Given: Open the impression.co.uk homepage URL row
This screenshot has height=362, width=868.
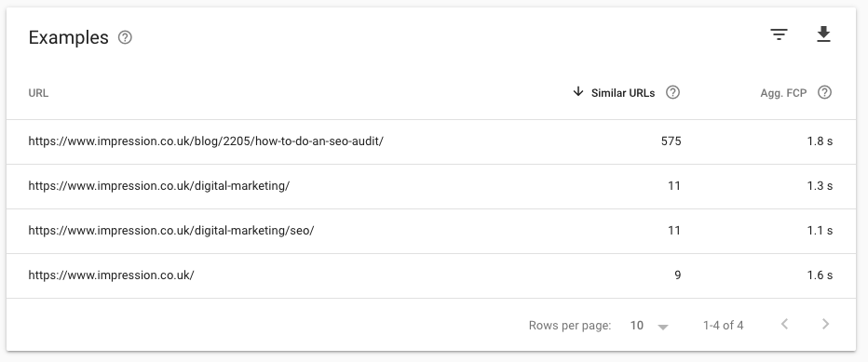Looking at the screenshot, I should [430, 276].
